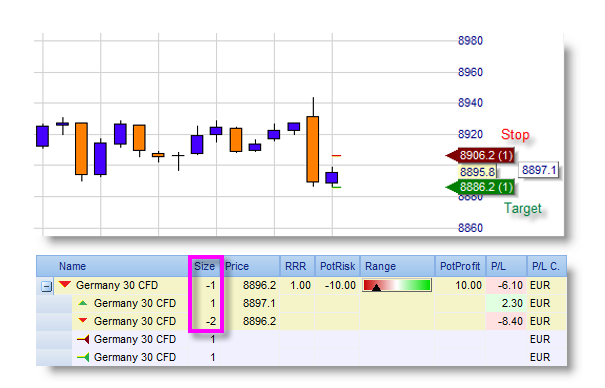Select the dark red stop order icon in the table
Image resolution: width=605 pixels, height=388 pixels.
[x=83, y=339]
